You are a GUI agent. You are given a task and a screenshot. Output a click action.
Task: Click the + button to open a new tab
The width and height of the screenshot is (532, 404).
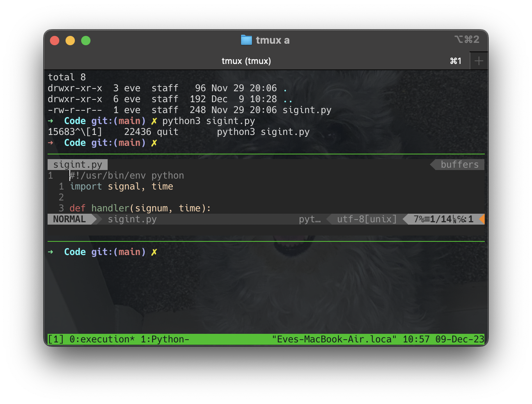tap(479, 60)
